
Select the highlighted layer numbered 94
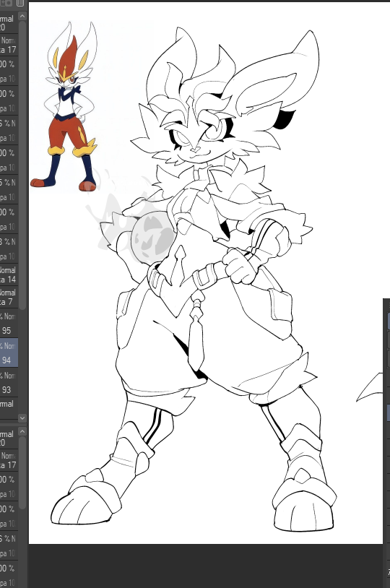coord(9,353)
